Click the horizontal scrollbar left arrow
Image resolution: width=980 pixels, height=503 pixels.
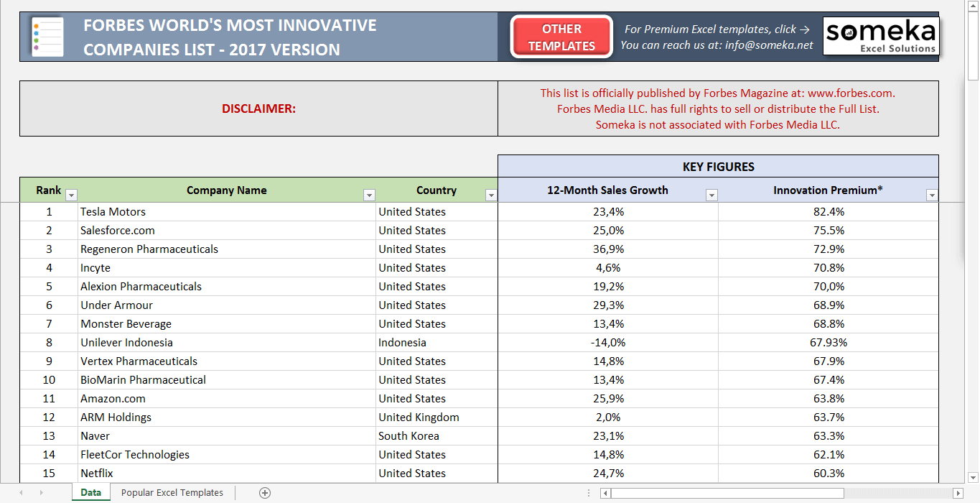pos(606,493)
